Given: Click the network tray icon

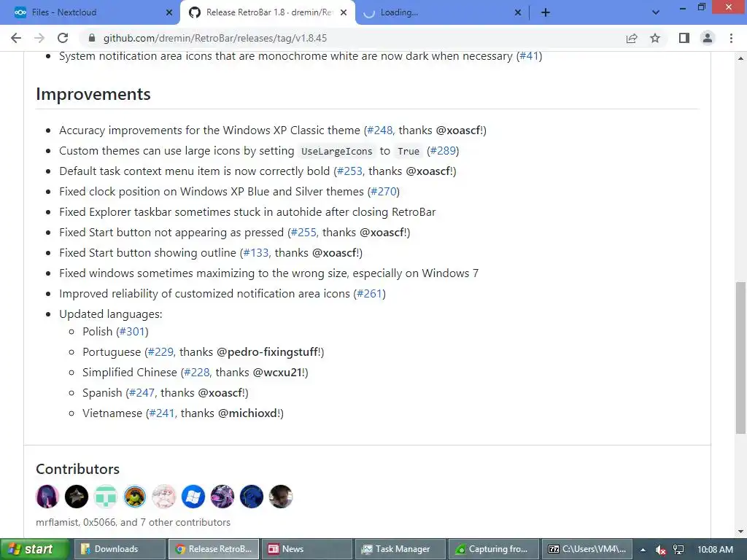Looking at the screenshot, I should (678, 550).
